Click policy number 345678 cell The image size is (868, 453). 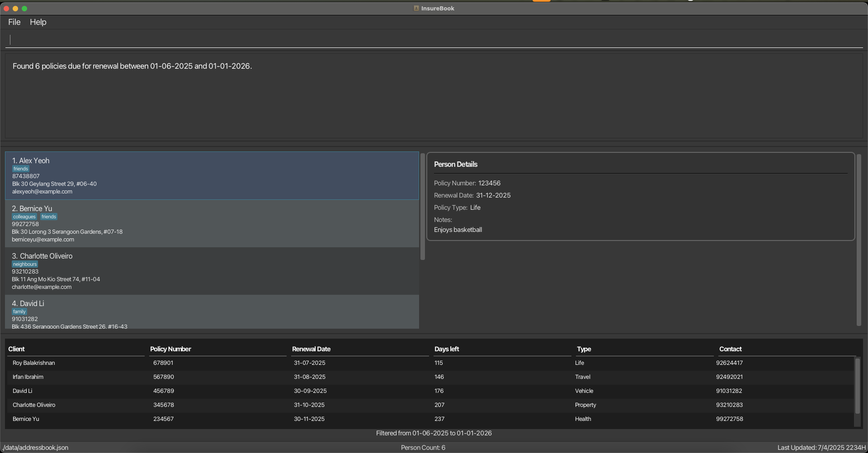163,405
